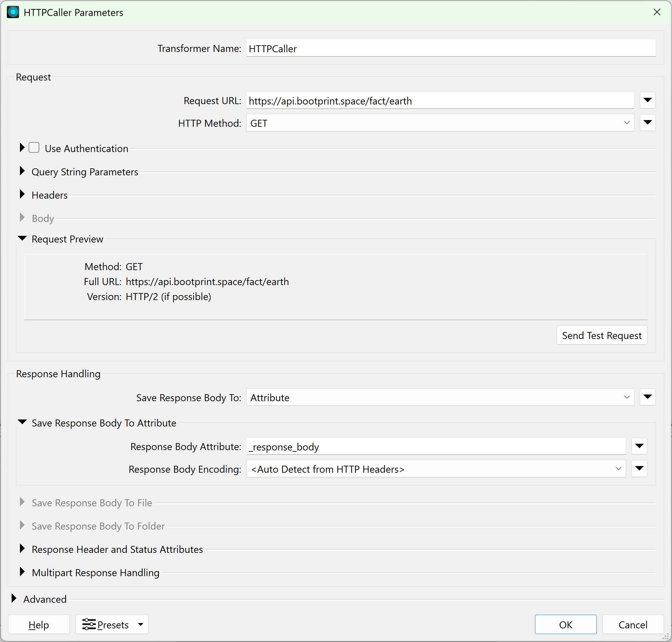
Task: Click arrow menu beside Response Body Encoding
Action: 639,468
